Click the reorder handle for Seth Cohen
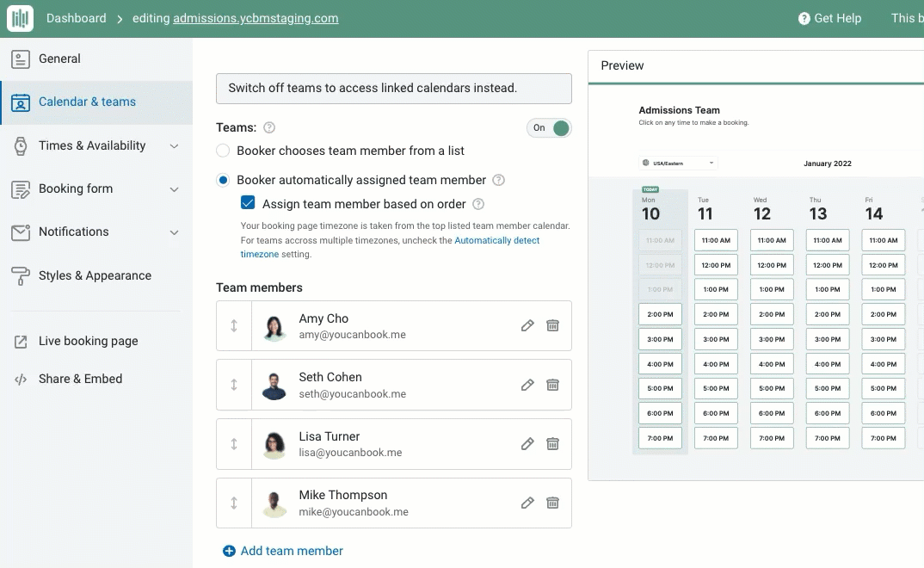Viewport: 924px width, 568px height. 234,385
